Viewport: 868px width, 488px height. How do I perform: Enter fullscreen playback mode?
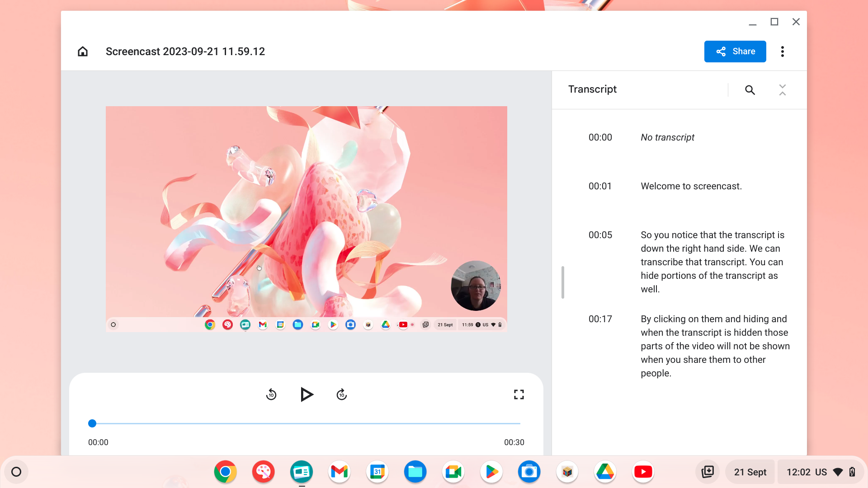tap(519, 394)
